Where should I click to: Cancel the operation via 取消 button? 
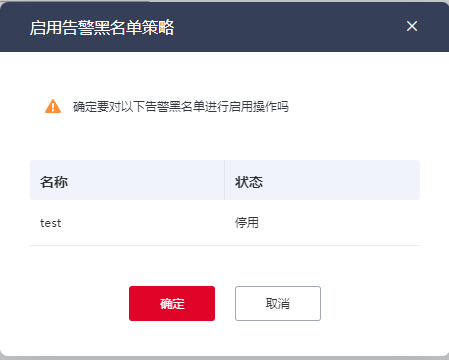pos(278,303)
